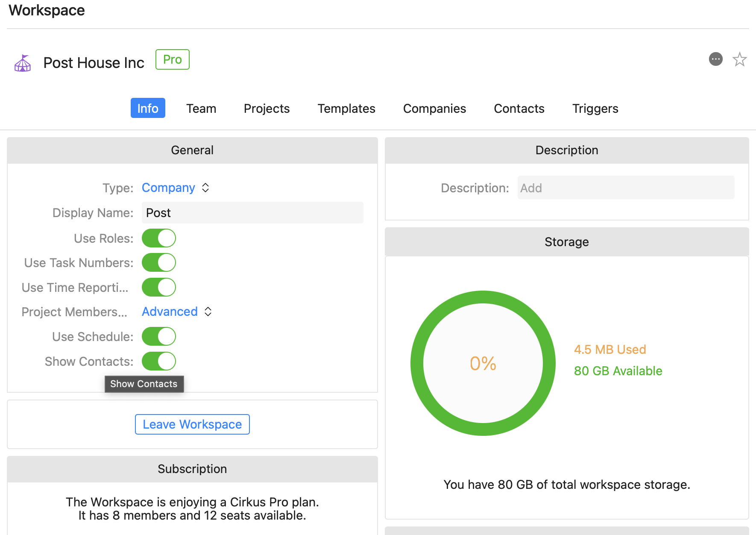
Task: Click the '80 GB Available' storage text
Action: pos(618,371)
